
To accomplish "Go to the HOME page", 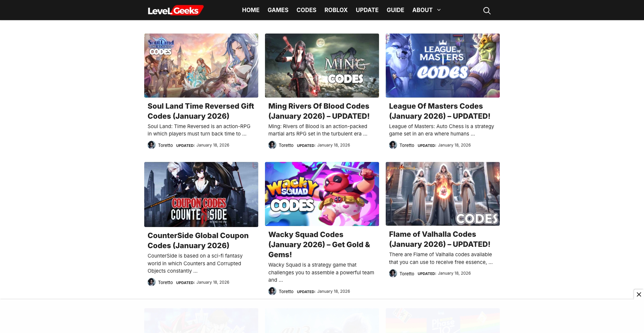I will coord(250,10).
